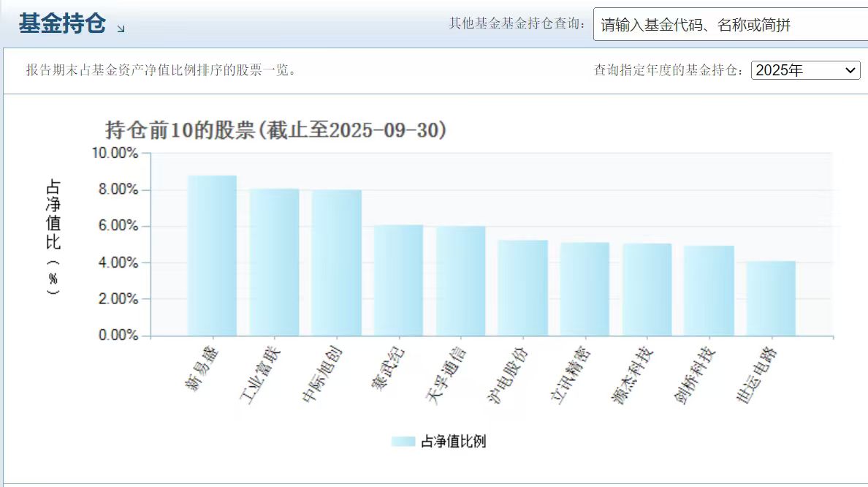Click the 工业富联 bar in the chart

pyautogui.click(x=274, y=262)
